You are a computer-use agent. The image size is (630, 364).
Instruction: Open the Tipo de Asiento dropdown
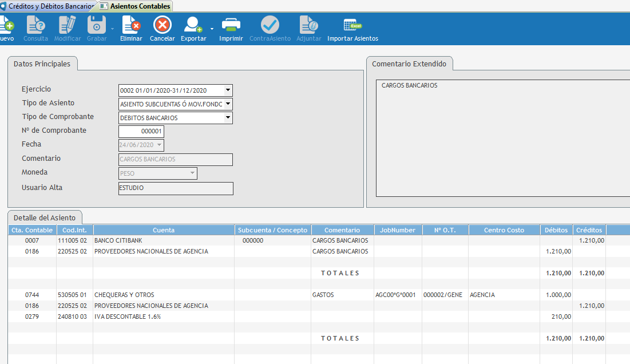pyautogui.click(x=228, y=104)
